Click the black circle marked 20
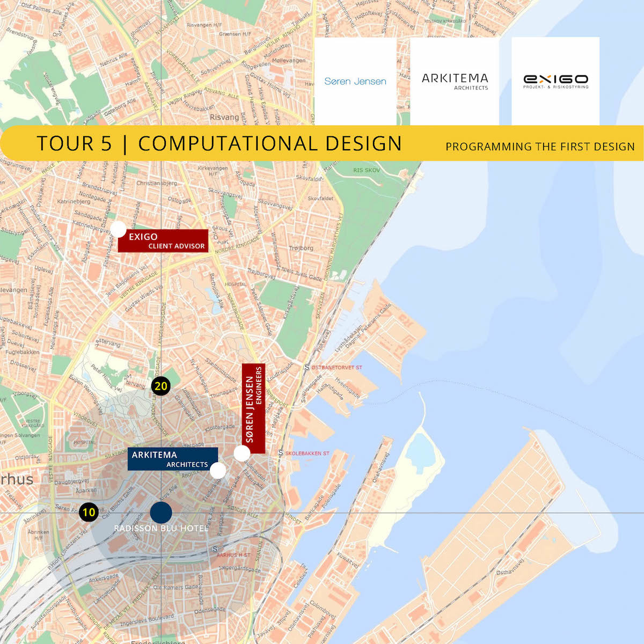The height and width of the screenshot is (644, 644). coord(160,386)
